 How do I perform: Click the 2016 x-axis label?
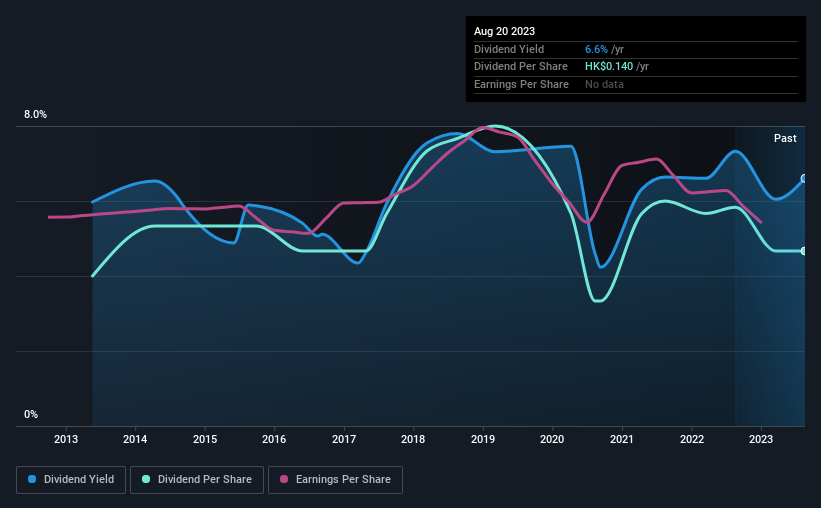point(274,439)
